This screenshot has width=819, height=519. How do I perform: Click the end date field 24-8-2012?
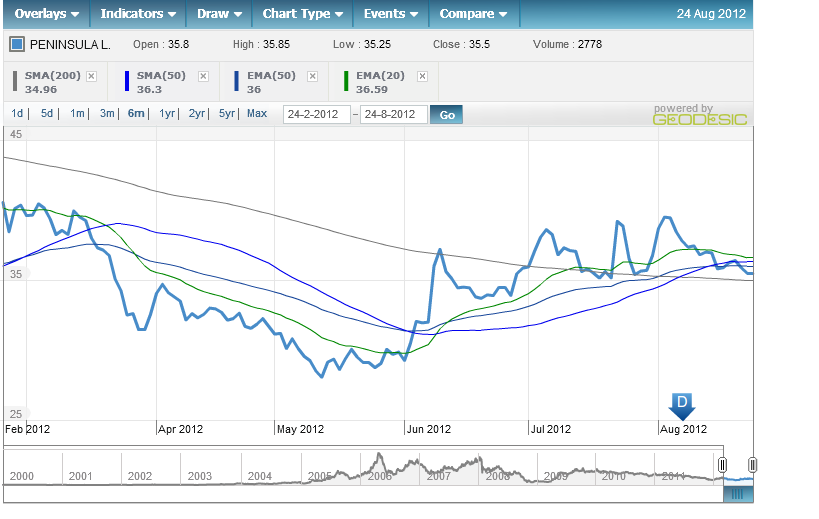[394, 114]
